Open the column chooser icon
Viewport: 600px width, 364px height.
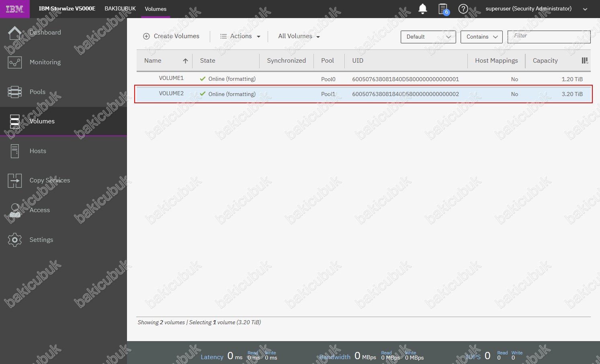585,61
